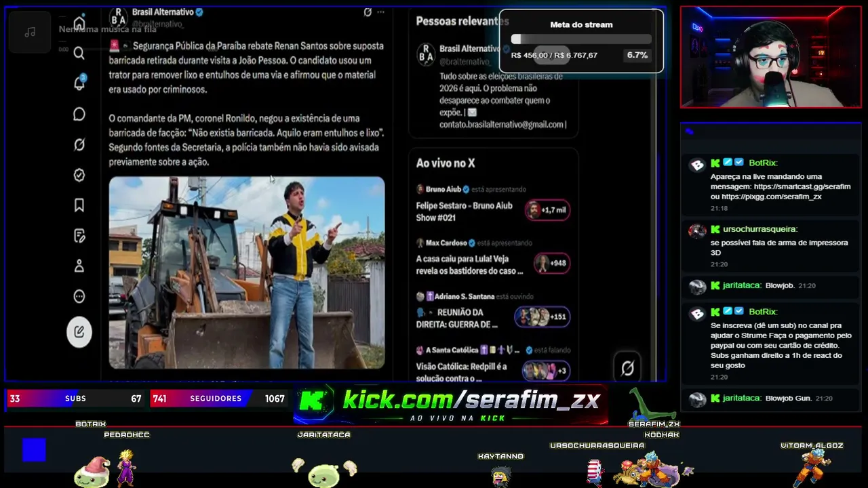The image size is (868, 488).
Task: Open Grok from the X left sidebar
Action: coord(79,144)
